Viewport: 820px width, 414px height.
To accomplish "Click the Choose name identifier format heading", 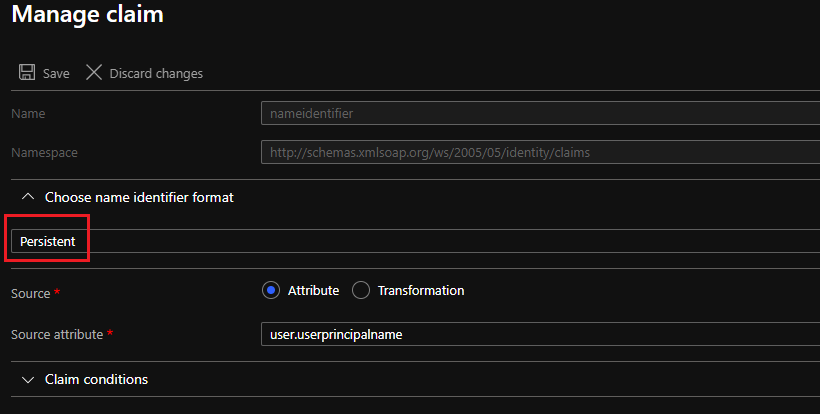I will click(x=139, y=197).
